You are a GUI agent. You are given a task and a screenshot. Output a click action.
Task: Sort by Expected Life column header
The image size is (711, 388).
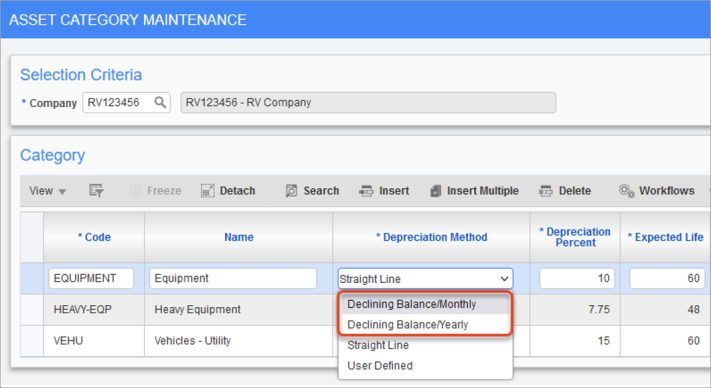pyautogui.click(x=665, y=237)
